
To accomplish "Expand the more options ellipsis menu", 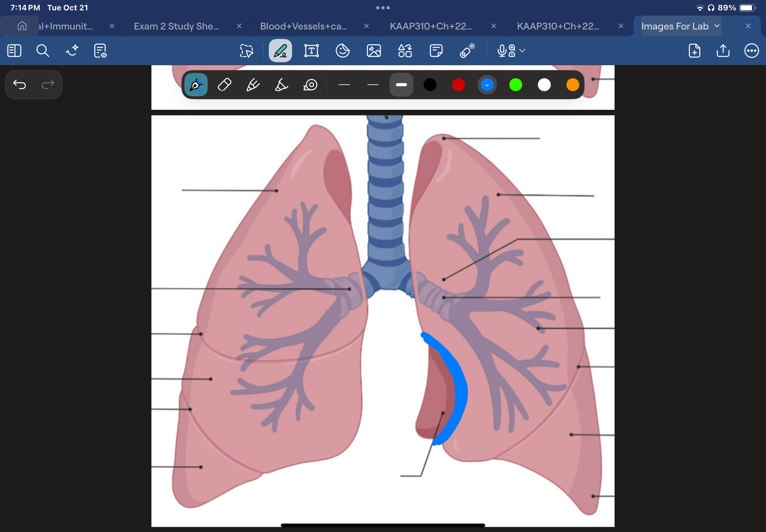I will (752, 51).
